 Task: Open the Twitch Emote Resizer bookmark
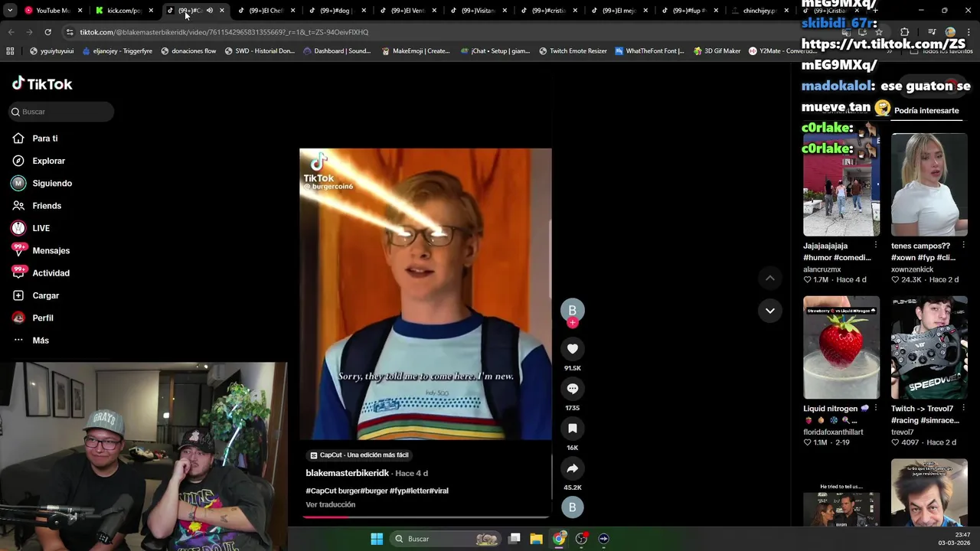click(x=573, y=51)
